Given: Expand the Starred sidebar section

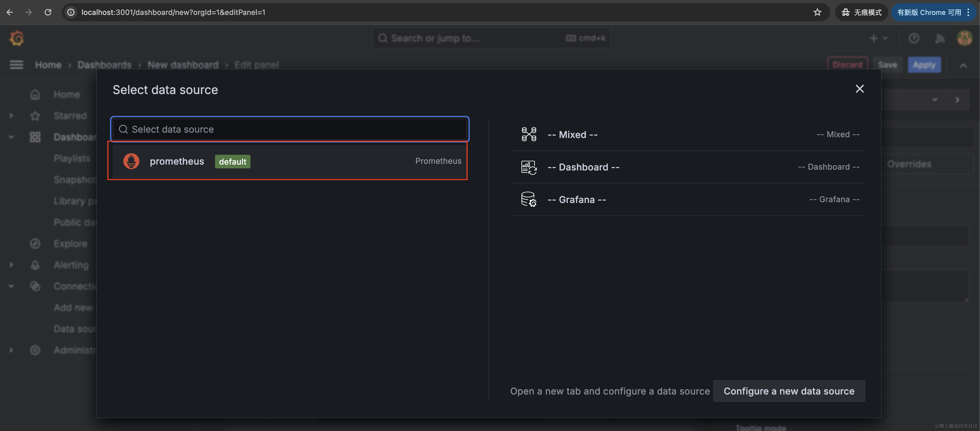Looking at the screenshot, I should point(11,116).
